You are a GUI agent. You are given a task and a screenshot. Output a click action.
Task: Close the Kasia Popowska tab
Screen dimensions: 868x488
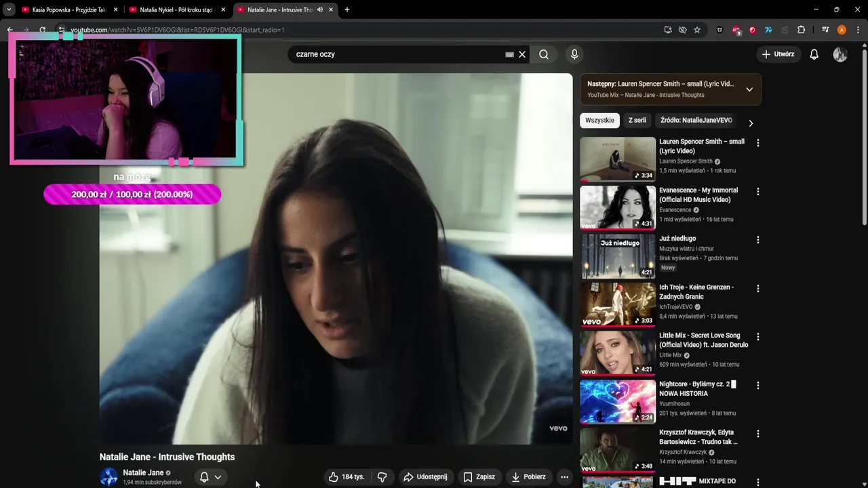[x=115, y=9]
